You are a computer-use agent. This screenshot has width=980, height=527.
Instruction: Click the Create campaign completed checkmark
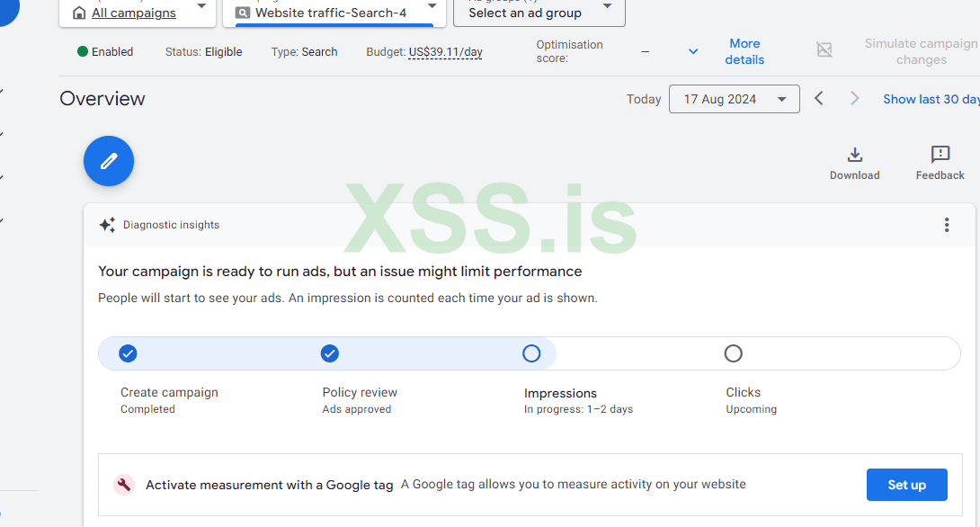click(129, 353)
